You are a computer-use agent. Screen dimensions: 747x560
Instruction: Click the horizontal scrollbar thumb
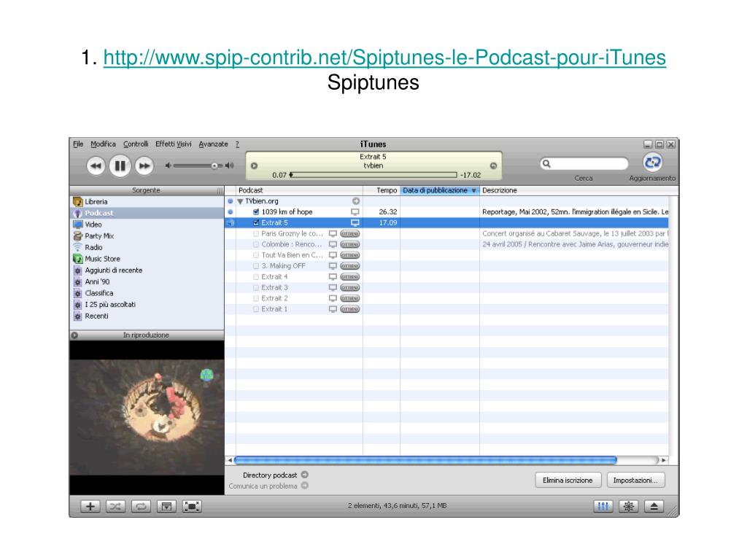(x=425, y=460)
